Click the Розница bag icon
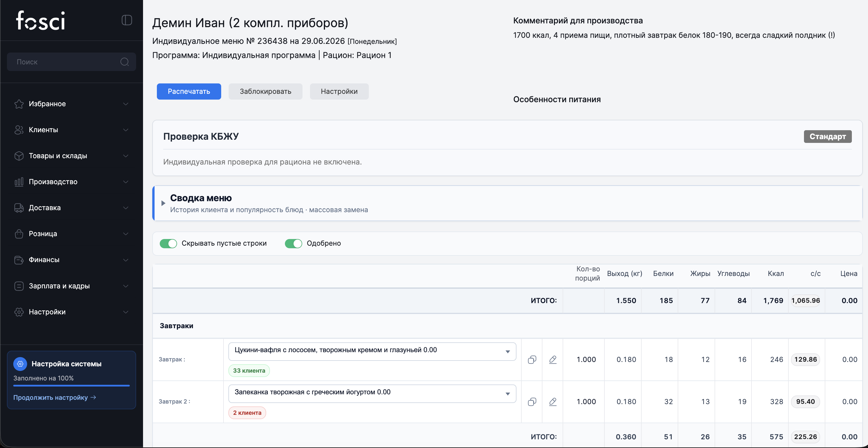This screenshot has width=868, height=448. point(19,234)
